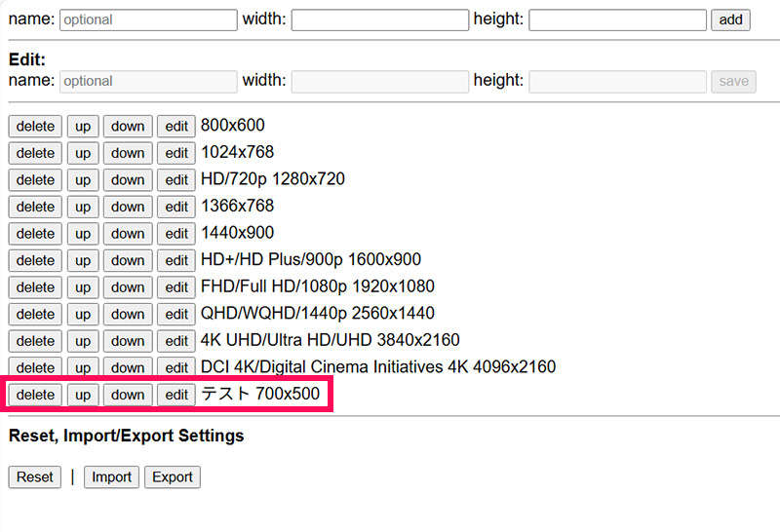This screenshot has width=780, height=532.
Task: Edit the HD/720p 1280x720 entry
Action: [x=176, y=180]
